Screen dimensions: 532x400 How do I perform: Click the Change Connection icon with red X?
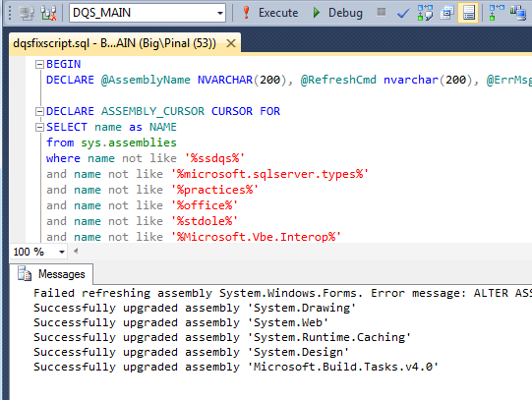tap(48, 13)
